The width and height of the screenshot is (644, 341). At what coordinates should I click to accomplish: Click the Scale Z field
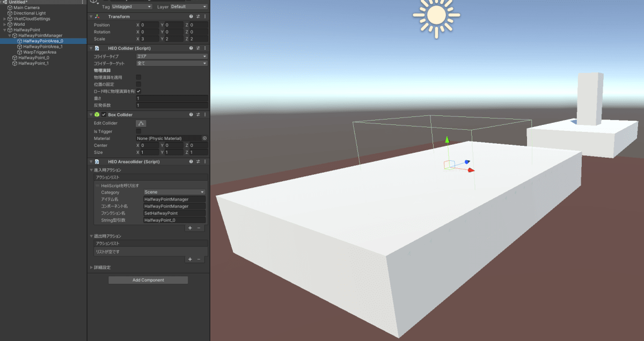[199, 39]
